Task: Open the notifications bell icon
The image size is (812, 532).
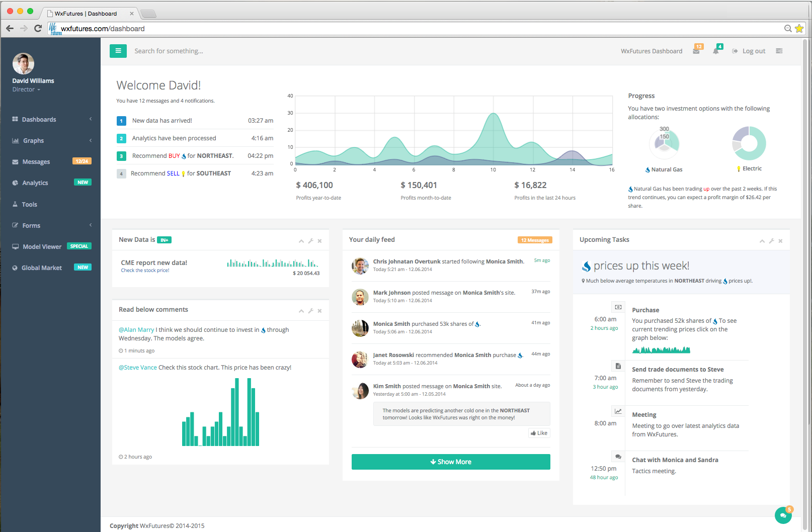Action: click(x=716, y=51)
